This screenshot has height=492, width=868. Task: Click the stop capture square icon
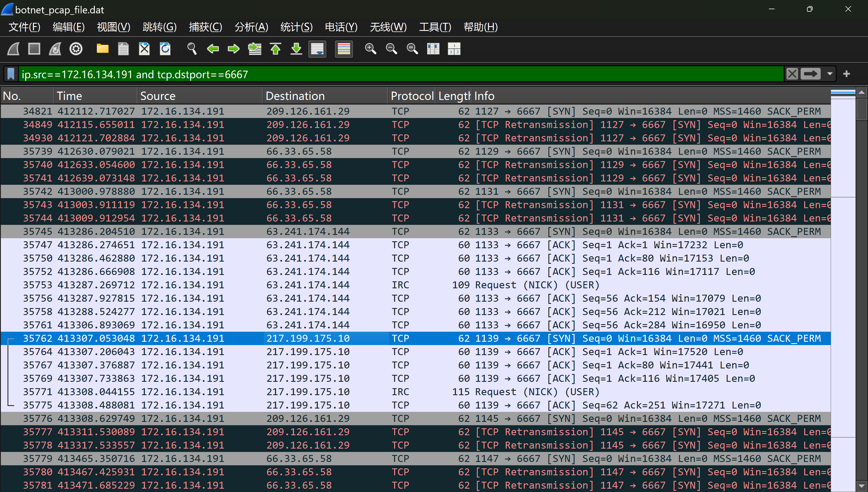(x=34, y=49)
